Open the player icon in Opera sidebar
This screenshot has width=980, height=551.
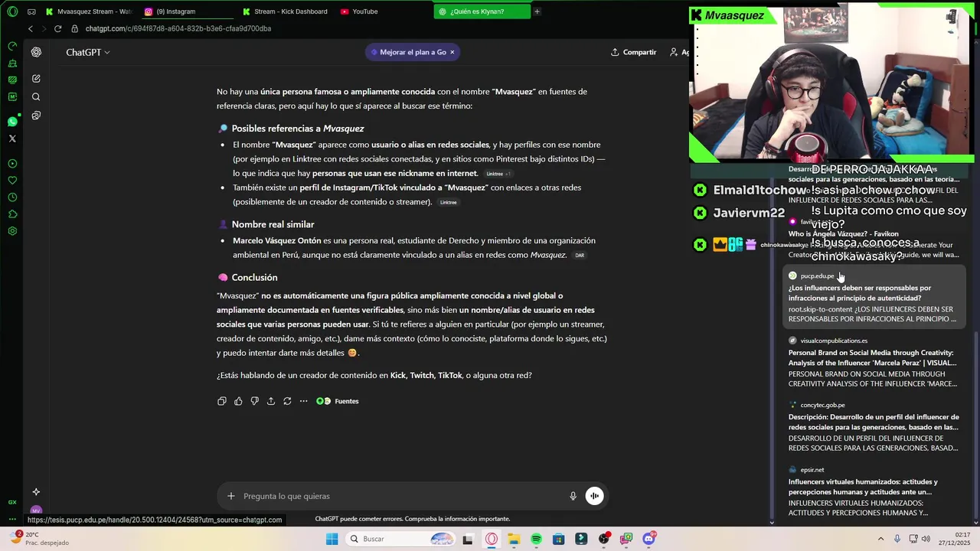[12, 164]
